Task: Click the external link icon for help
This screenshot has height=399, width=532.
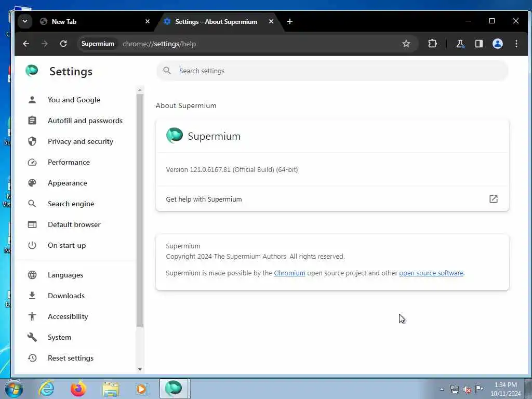Action: [x=494, y=199]
